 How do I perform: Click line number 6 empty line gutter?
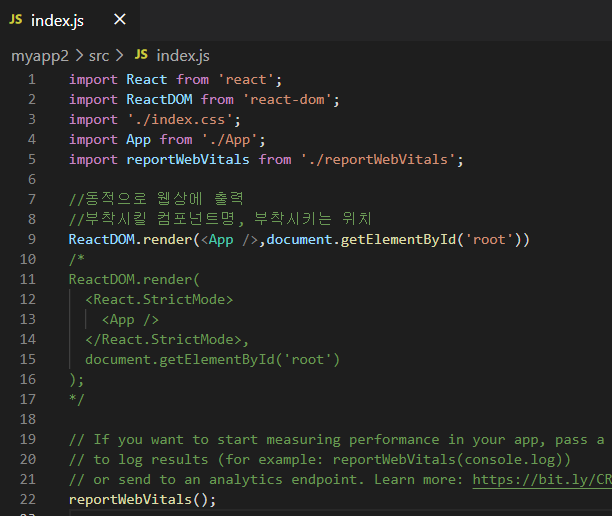point(32,180)
